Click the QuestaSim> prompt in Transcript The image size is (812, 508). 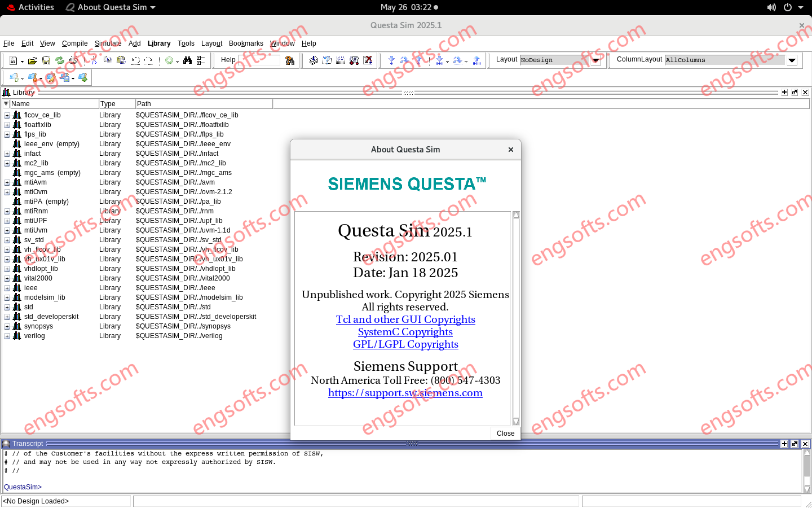point(23,487)
